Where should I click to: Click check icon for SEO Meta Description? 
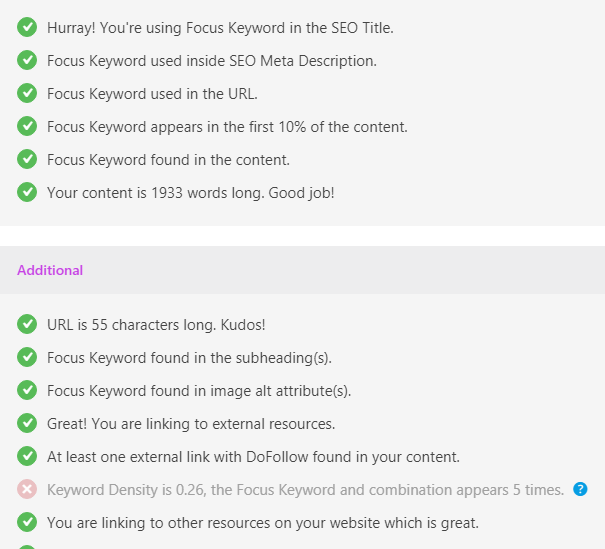point(28,61)
